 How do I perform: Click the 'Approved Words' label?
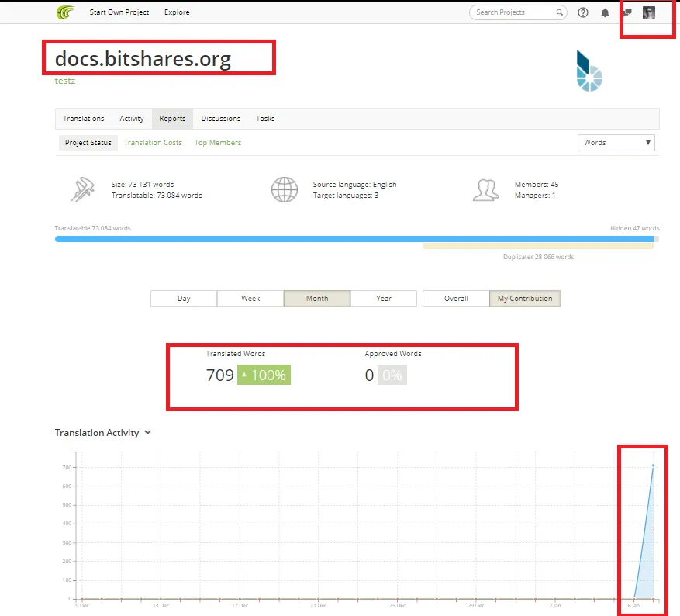click(x=393, y=354)
